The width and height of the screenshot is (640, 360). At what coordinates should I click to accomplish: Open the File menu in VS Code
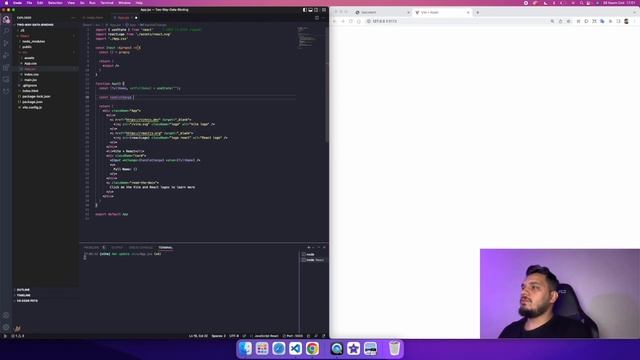[x=29, y=3]
